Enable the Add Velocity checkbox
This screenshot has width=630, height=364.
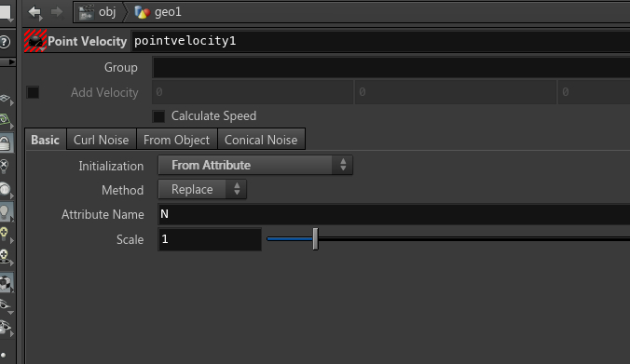(33, 92)
